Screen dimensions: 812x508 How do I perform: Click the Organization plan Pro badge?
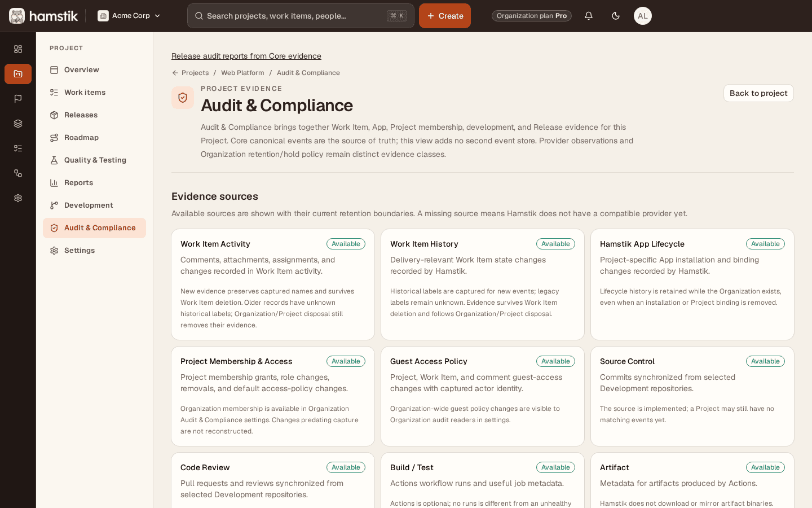click(x=532, y=16)
